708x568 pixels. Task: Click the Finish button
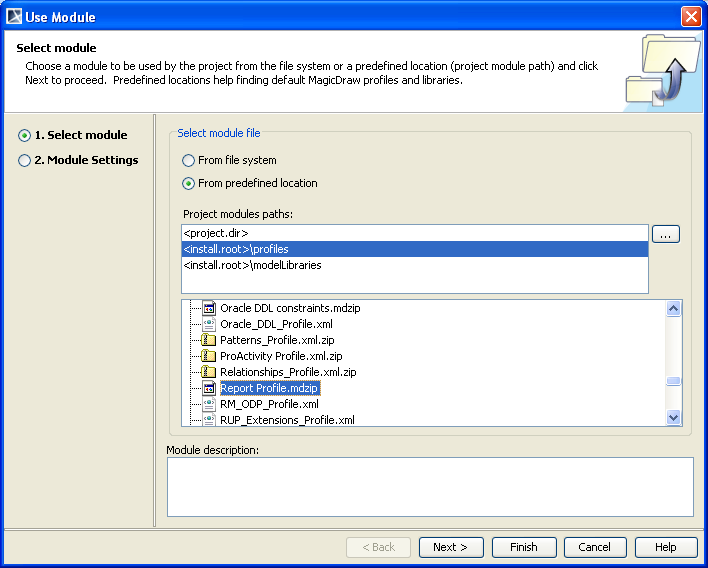[523, 547]
